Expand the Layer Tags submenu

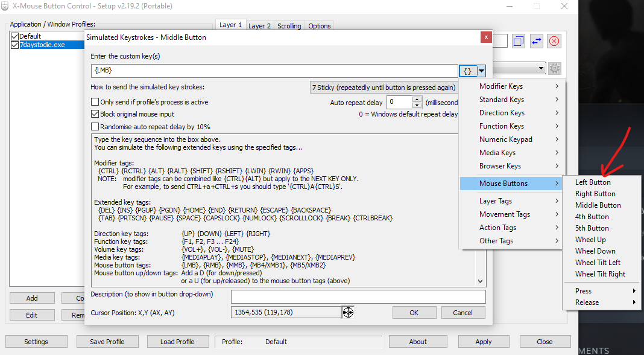(x=513, y=200)
